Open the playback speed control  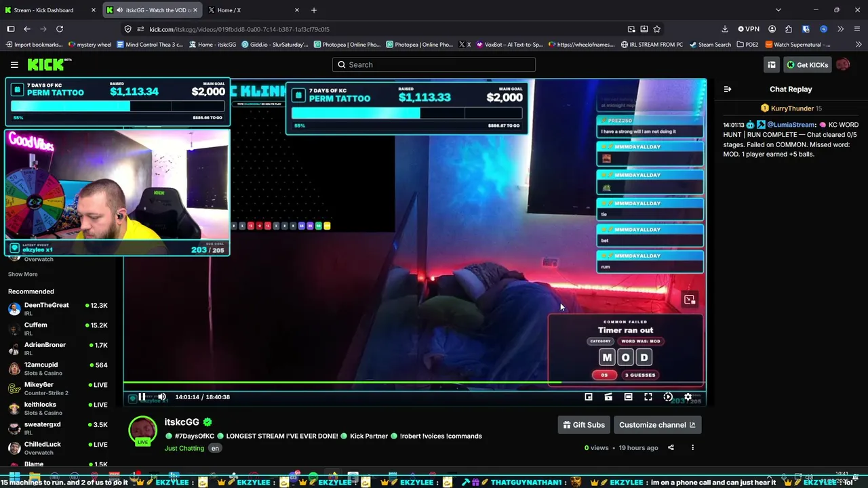point(668,396)
